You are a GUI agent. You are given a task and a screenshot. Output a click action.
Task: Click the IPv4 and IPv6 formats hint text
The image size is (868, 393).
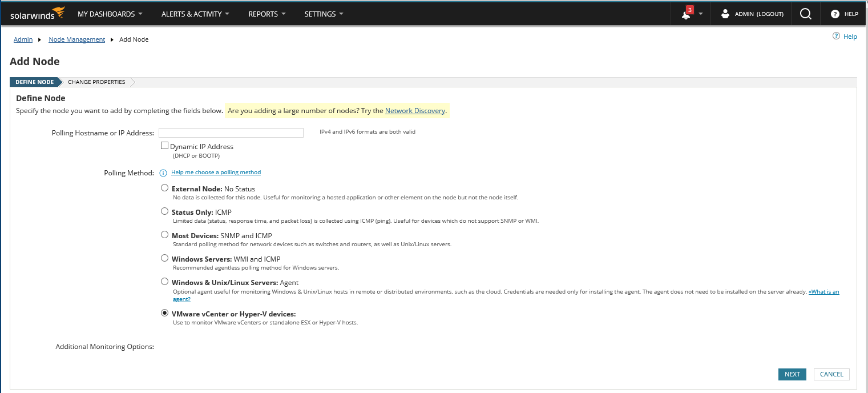tap(368, 132)
